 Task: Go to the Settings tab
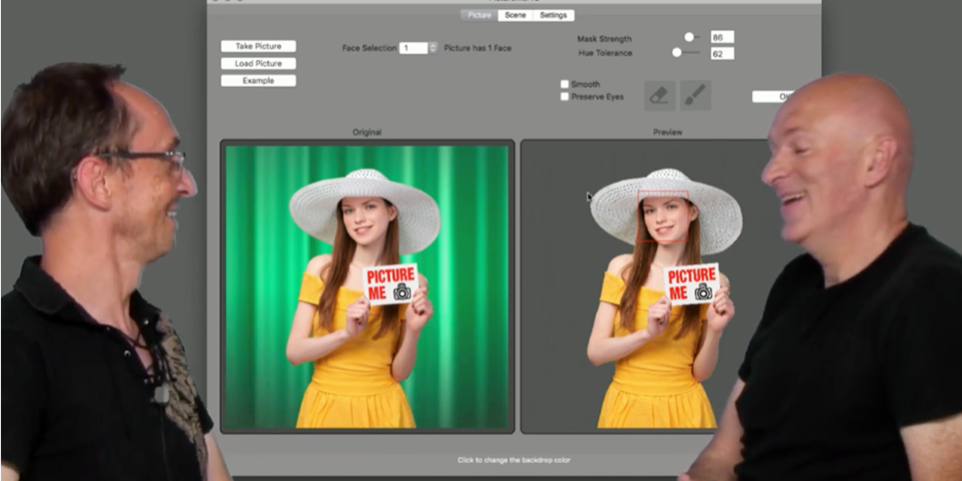[x=552, y=15]
